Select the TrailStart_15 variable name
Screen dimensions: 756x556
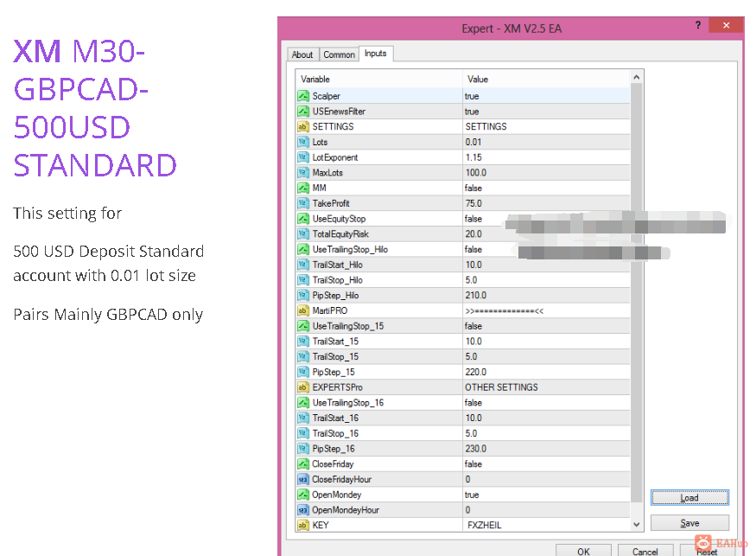(335, 342)
